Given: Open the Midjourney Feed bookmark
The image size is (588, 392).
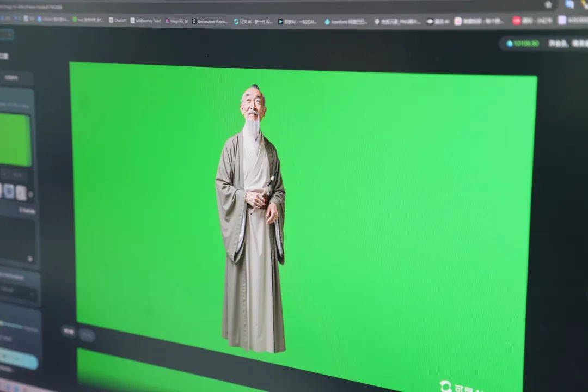Looking at the screenshot, I should 145,21.
